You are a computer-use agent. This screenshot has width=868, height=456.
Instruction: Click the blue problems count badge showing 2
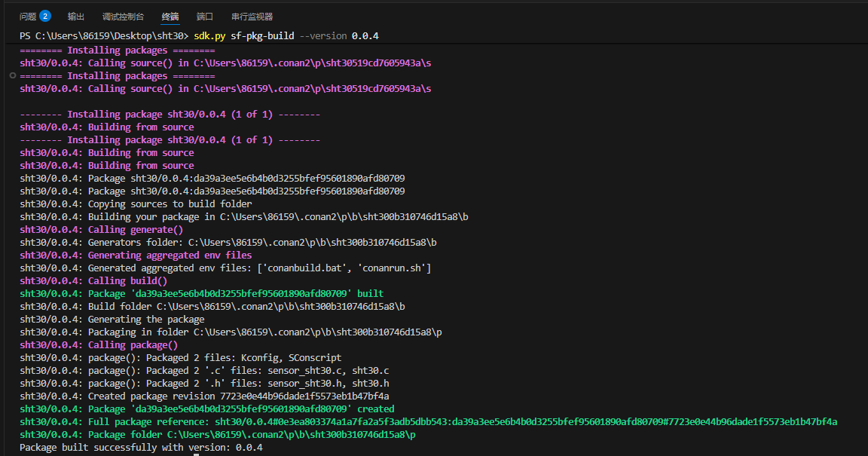[x=45, y=16]
